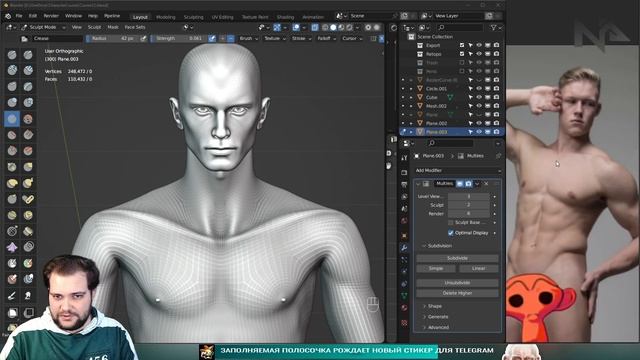
Task: Toggle the Export collection checkbox
Action: (x=462, y=45)
